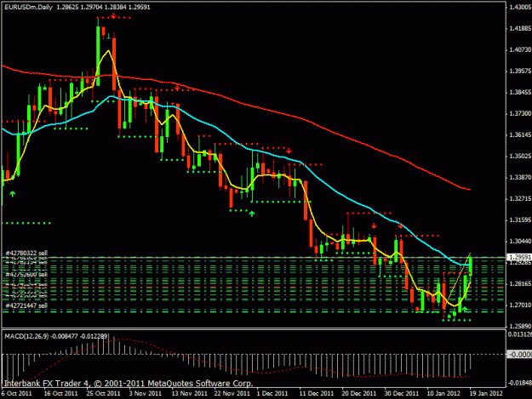Click the 1.27010 price axis label
This screenshot has width=532, height=399.
click(520, 305)
